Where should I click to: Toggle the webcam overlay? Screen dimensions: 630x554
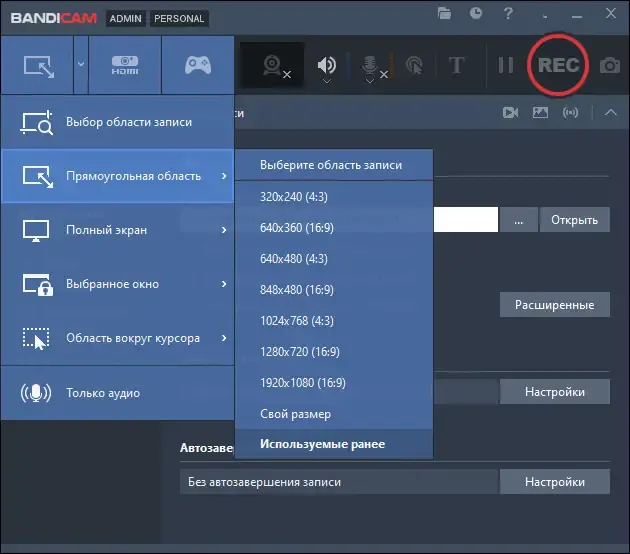click(x=272, y=65)
